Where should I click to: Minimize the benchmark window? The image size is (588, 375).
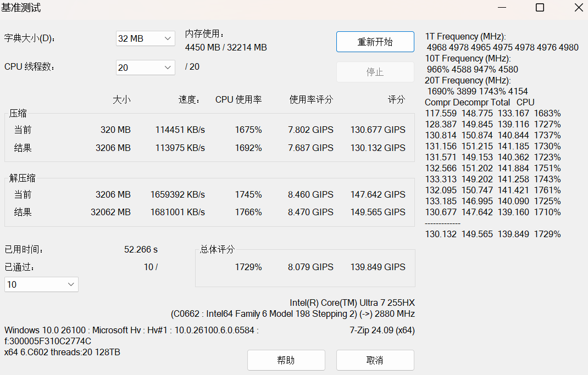[x=503, y=8]
